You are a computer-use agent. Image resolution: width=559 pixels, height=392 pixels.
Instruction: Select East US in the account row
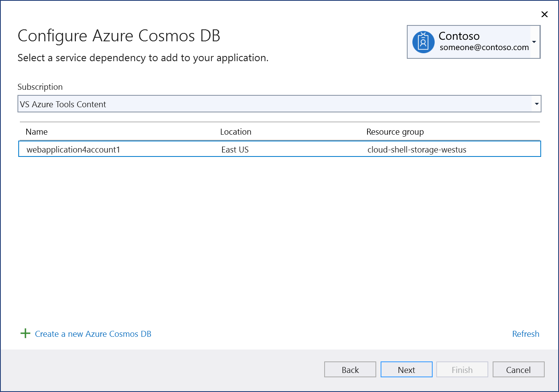click(x=235, y=149)
